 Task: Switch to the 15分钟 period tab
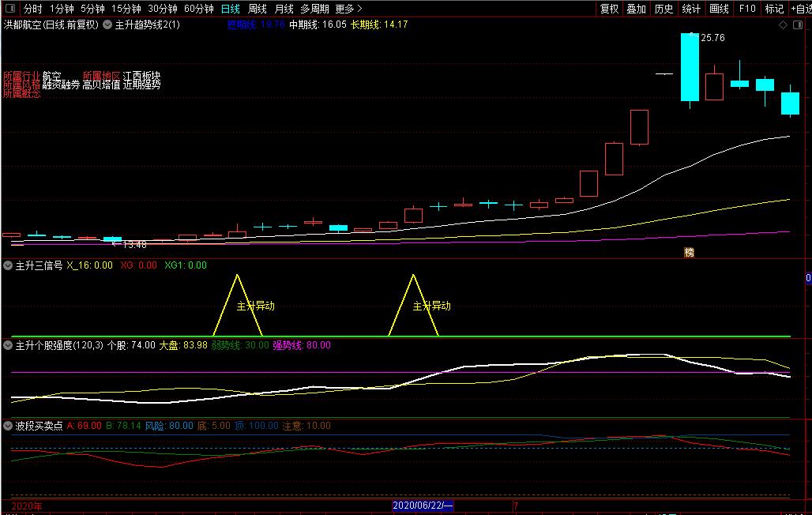126,9
